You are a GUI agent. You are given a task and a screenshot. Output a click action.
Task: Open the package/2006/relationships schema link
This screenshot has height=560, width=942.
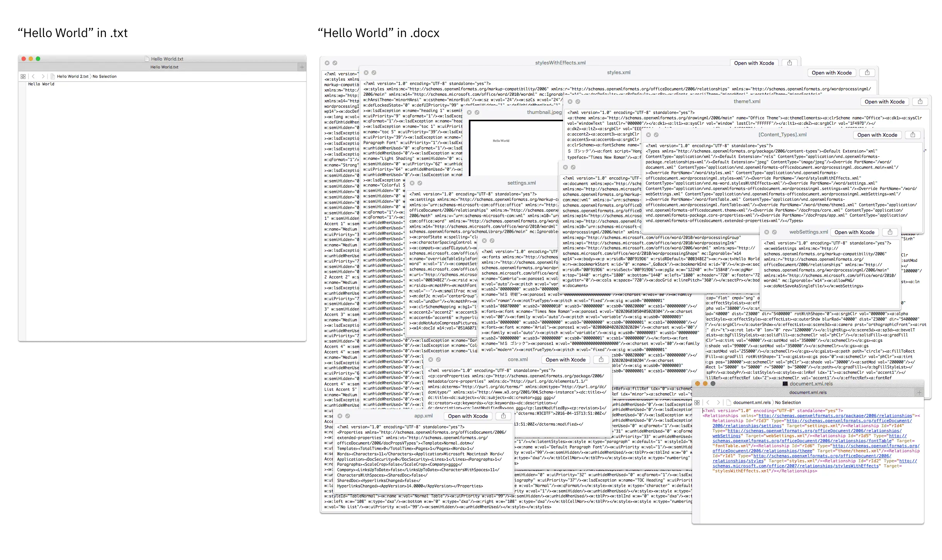[835, 416]
